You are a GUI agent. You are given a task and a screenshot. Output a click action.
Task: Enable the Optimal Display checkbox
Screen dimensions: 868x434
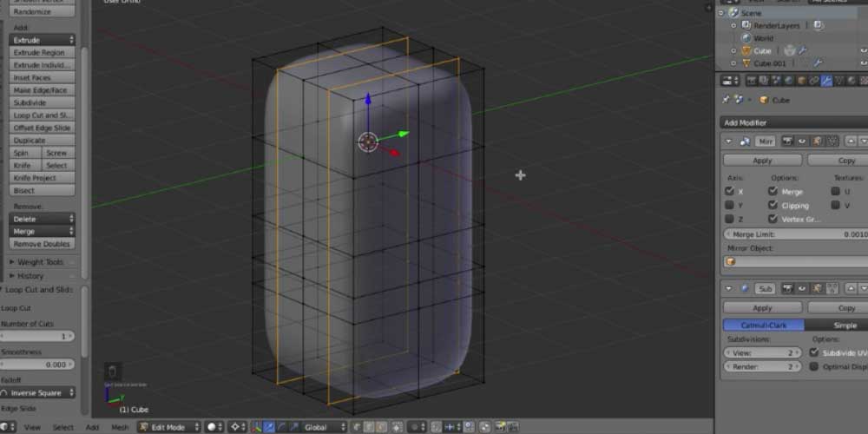click(814, 367)
